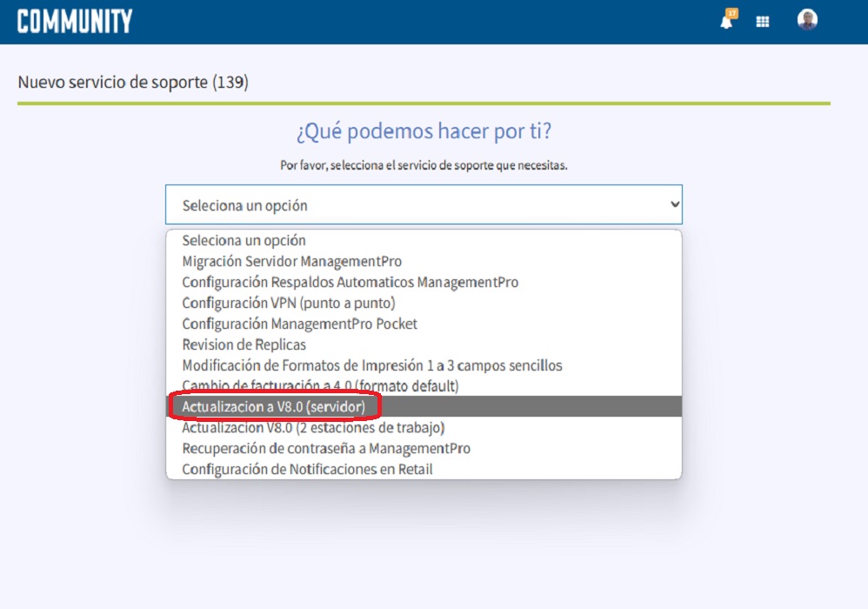This screenshot has height=609, width=868.
Task: Click the notification badge showing 17
Action: click(734, 12)
